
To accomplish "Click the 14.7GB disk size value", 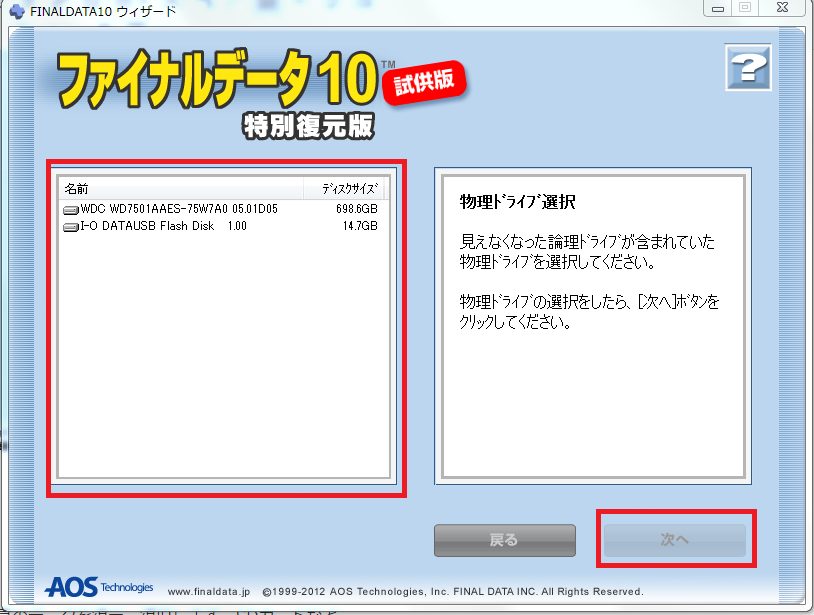I will pos(360,226).
